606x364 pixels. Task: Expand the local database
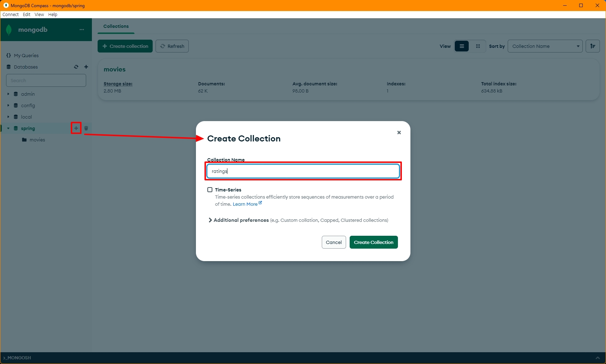[x=8, y=117]
